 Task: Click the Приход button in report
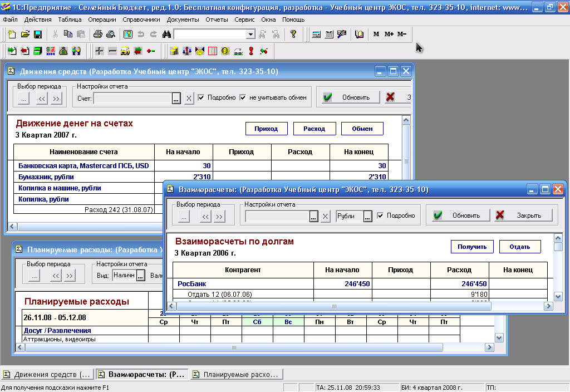(x=267, y=129)
